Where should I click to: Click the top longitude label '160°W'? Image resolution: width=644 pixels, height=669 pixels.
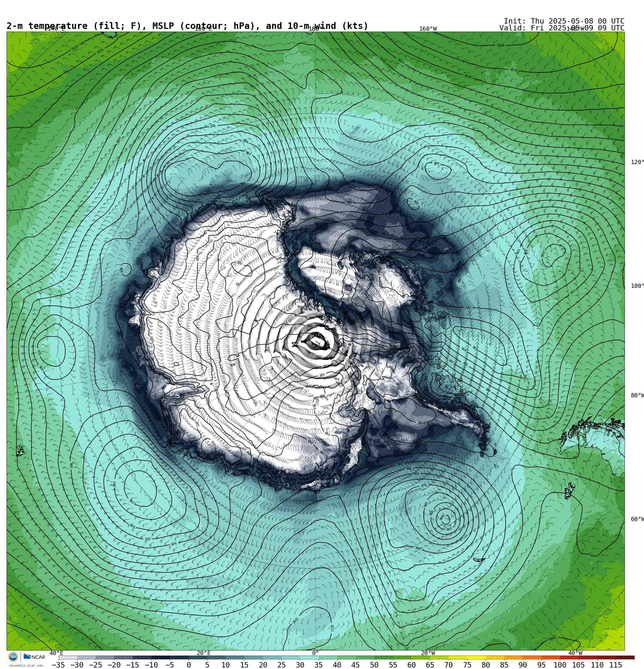coord(428,29)
